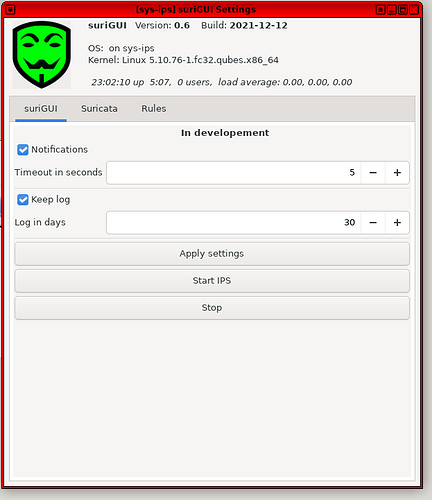This screenshot has height=500, width=432.
Task: Increase Log in days with plus button
Action: point(397,223)
